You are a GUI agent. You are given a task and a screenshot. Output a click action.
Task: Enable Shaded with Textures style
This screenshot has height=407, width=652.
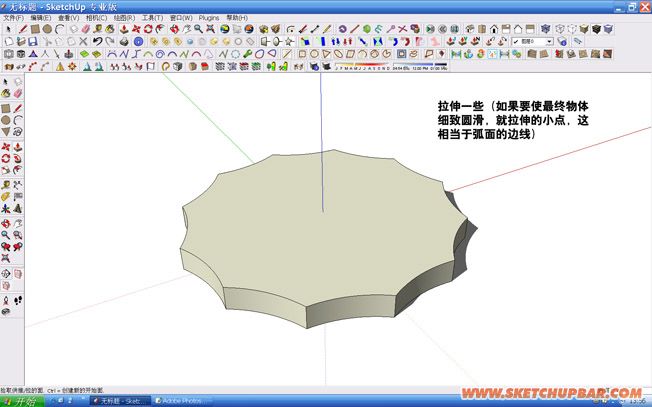tap(596, 29)
